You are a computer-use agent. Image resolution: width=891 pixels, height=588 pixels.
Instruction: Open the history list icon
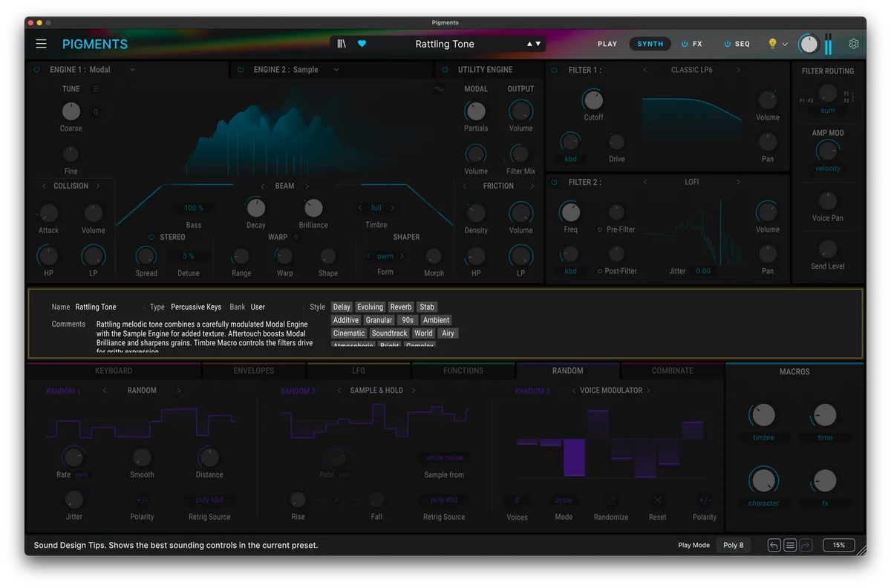coord(790,545)
